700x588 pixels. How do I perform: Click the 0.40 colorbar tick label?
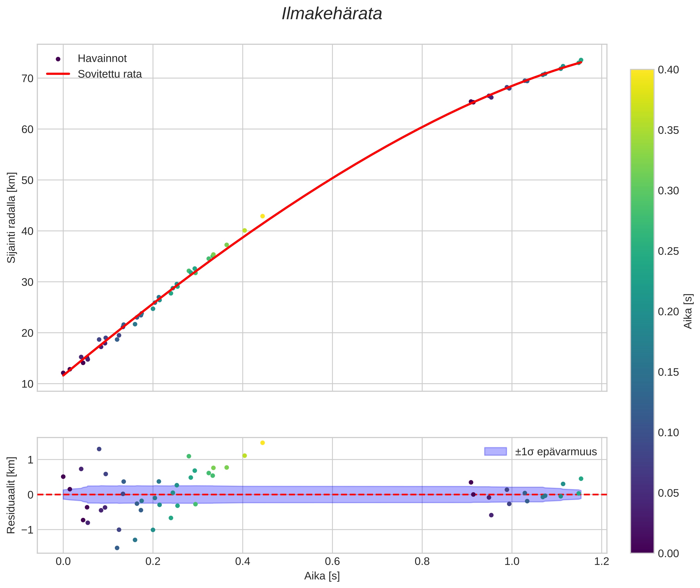(x=668, y=70)
